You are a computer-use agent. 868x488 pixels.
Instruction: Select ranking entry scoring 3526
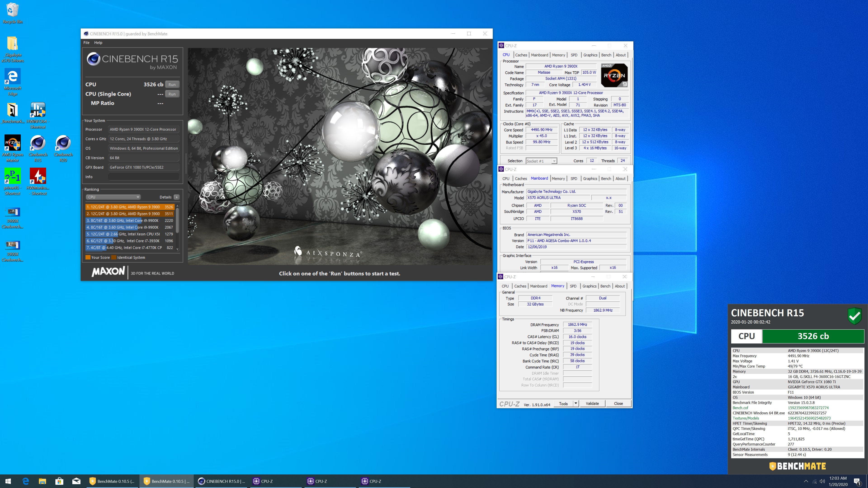coord(130,207)
